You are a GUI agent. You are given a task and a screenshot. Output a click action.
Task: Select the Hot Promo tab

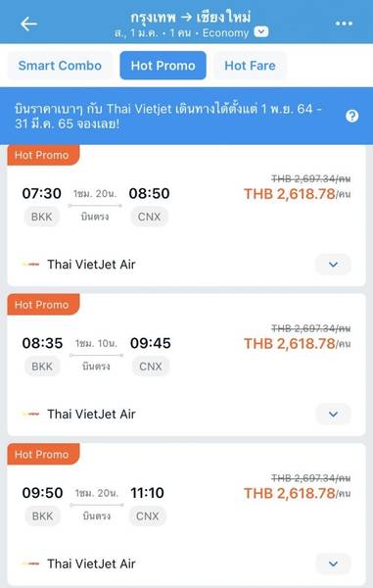tap(163, 66)
